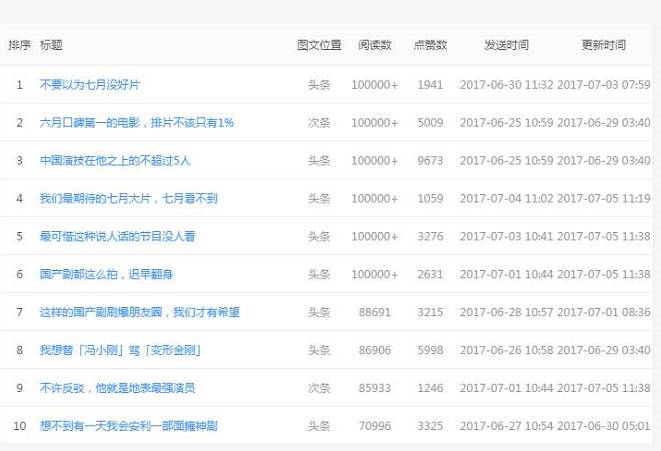Select likes count 3276 in row 5
This screenshot has height=451, width=661.
click(430, 236)
